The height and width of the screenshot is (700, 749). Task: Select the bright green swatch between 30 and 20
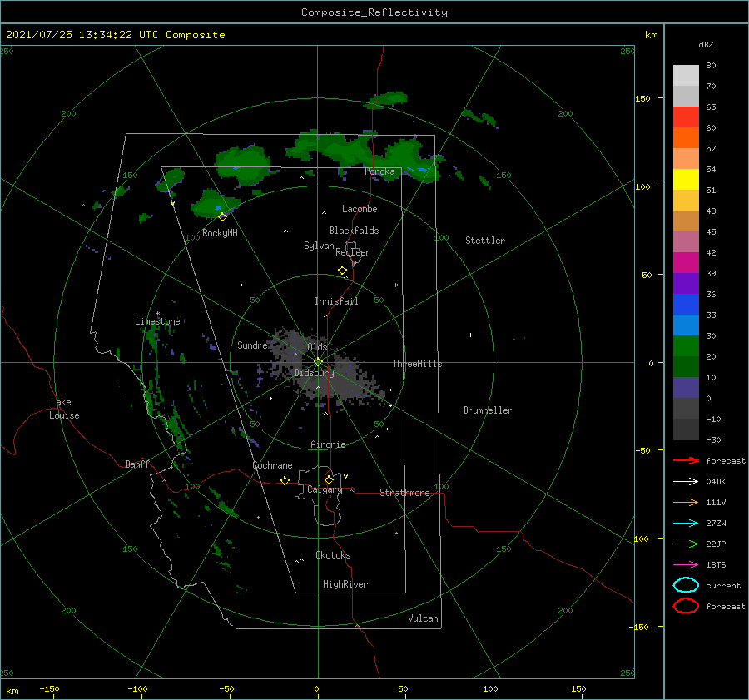pyautogui.click(x=686, y=346)
